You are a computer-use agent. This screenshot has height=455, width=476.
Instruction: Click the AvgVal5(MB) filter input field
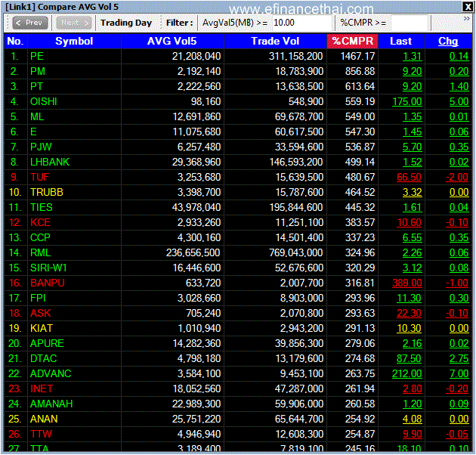[x=301, y=23]
